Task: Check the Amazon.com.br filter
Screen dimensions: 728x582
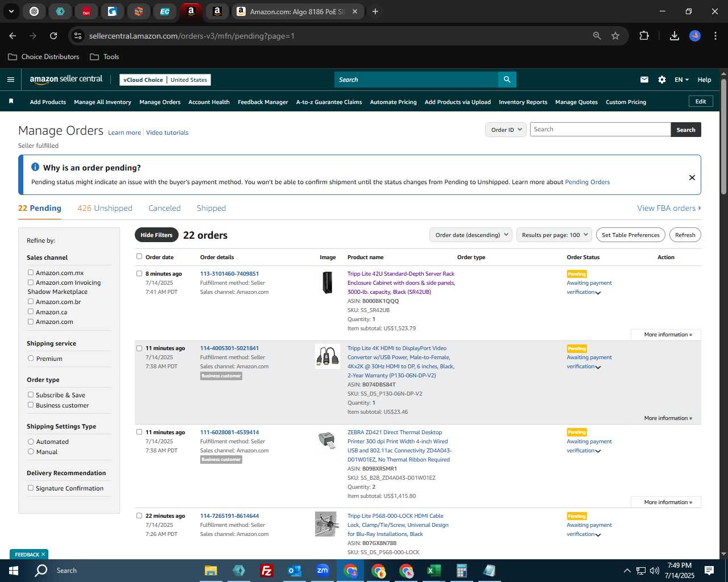Action: (31, 301)
